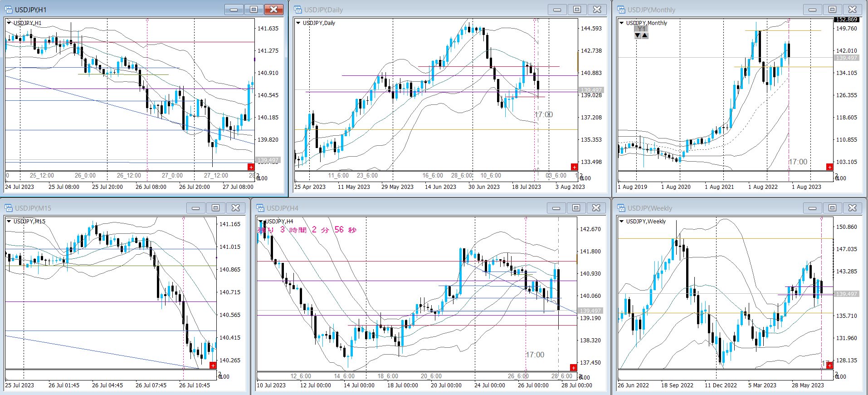This screenshot has height=395, width=868.
Task: Click the USDJPY,H1 chart window icon
Action: click(9, 10)
